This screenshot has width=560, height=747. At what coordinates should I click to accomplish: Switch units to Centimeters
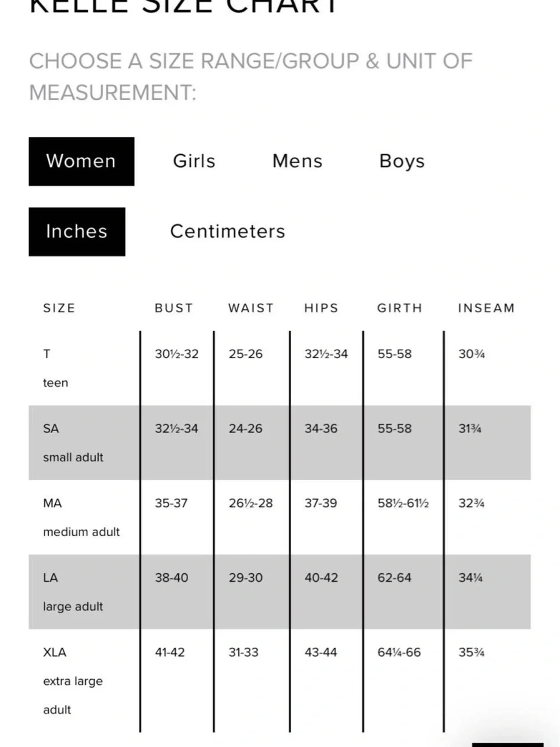(x=227, y=231)
